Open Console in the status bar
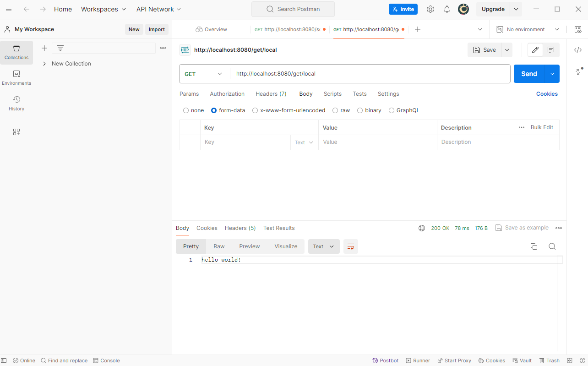 pos(106,361)
